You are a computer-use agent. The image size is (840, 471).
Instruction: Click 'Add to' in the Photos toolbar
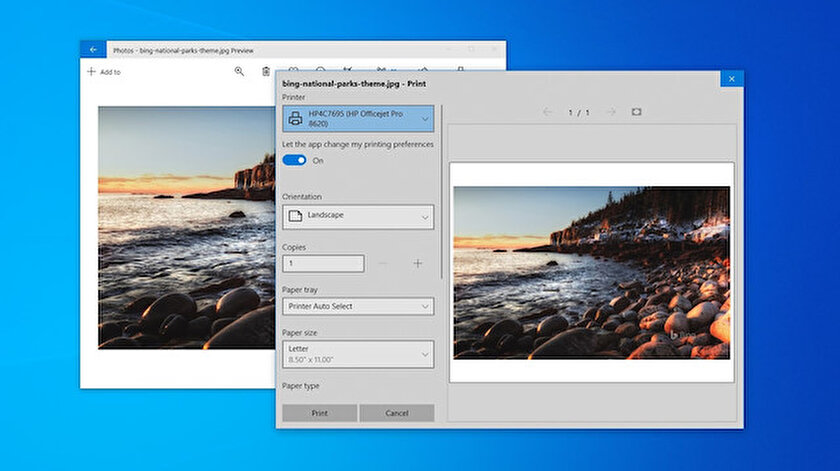click(104, 72)
